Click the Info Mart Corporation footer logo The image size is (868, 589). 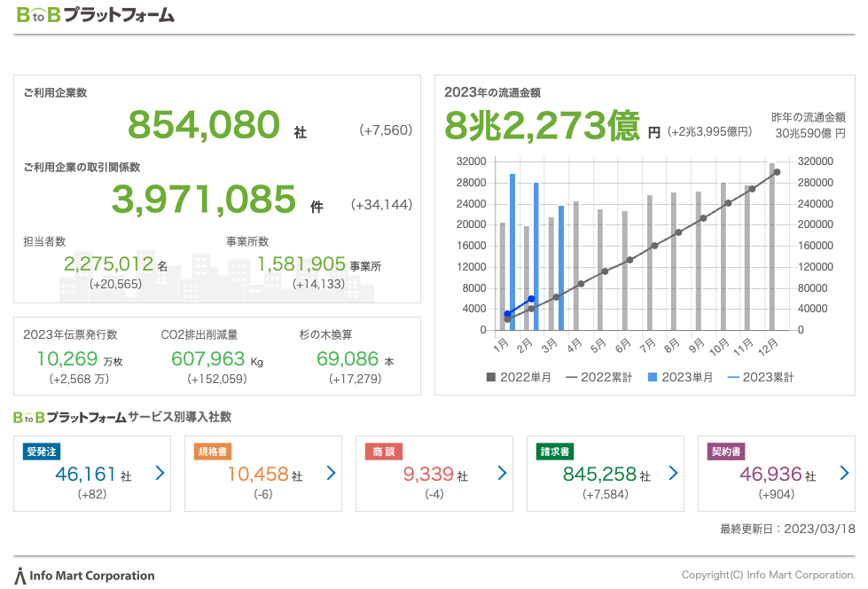85,576
